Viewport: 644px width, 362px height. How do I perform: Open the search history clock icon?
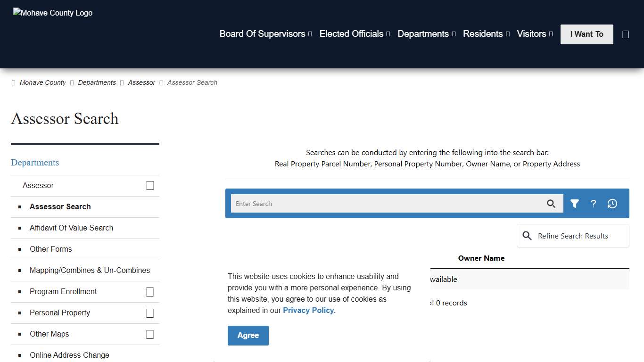[612, 203]
